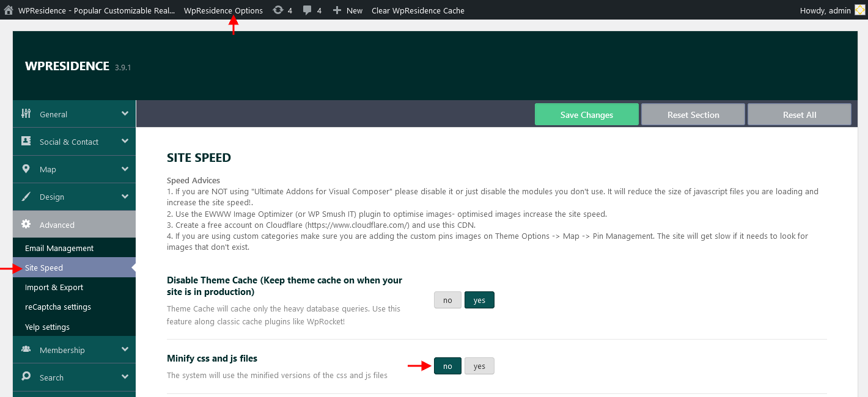
Task: Click Howdy, admin account link
Action: [x=825, y=10]
